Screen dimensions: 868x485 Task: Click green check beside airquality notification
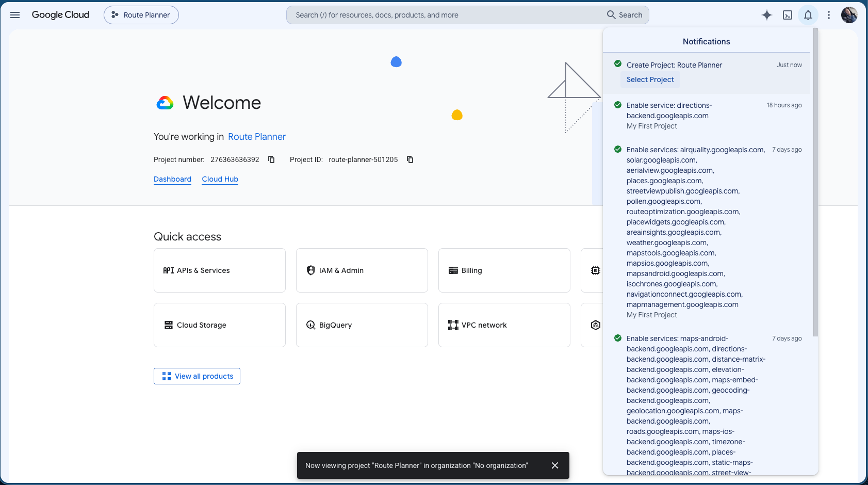coord(617,149)
